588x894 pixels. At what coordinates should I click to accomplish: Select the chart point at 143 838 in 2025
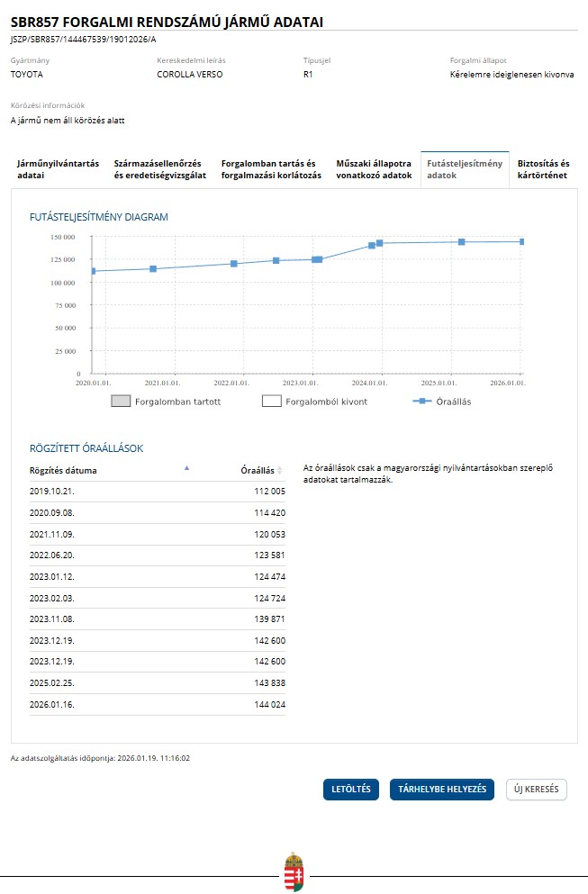[x=462, y=242]
